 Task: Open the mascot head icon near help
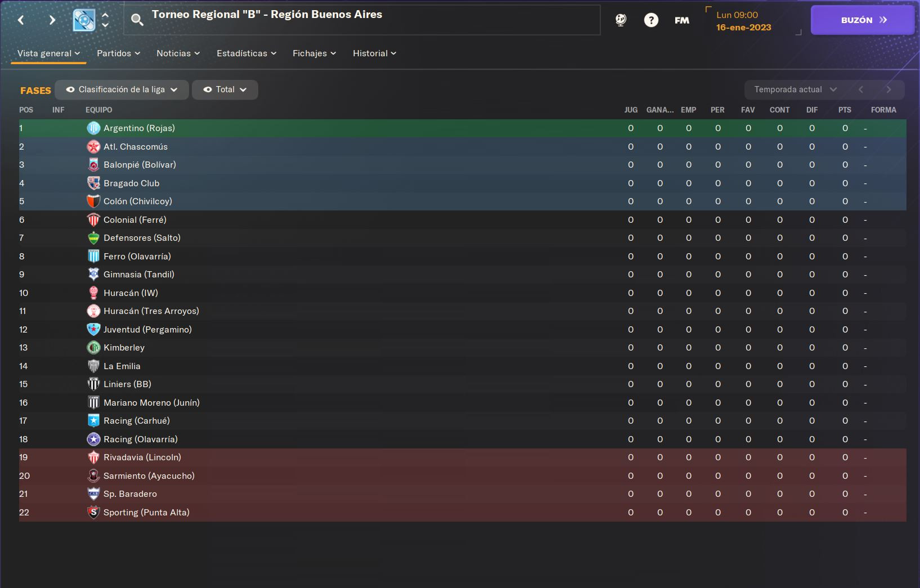621,20
